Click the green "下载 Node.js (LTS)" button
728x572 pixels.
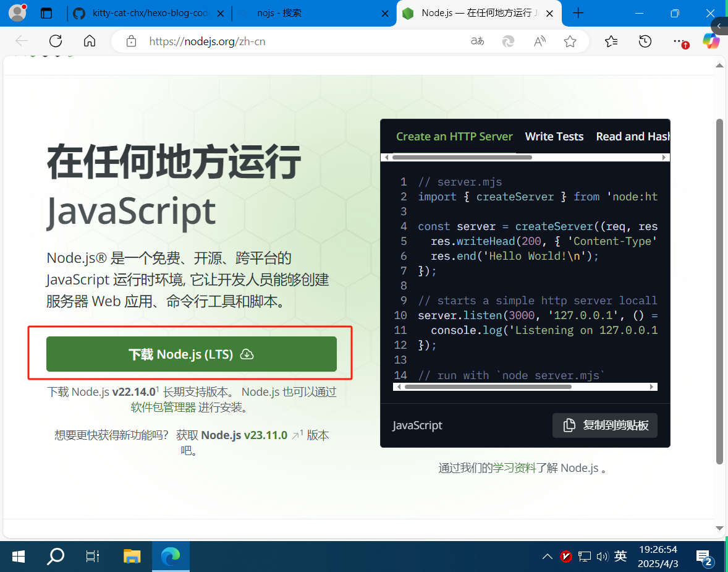[192, 354]
